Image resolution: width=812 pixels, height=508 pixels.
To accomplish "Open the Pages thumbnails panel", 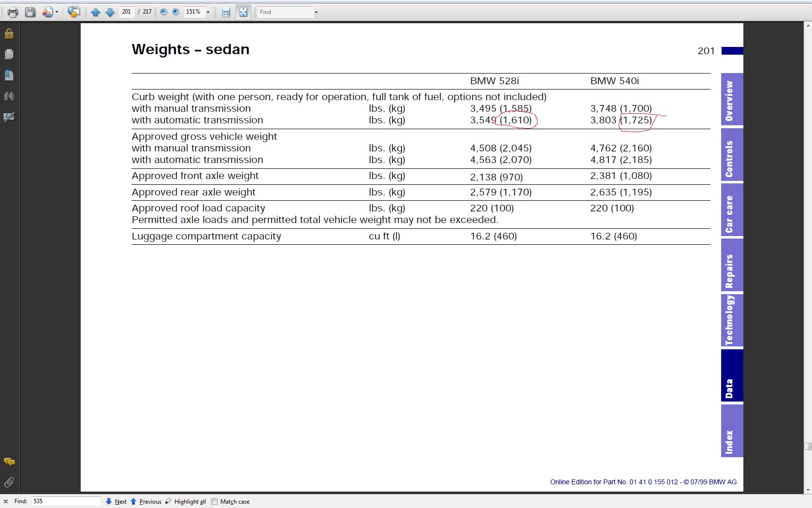I will coord(9,54).
